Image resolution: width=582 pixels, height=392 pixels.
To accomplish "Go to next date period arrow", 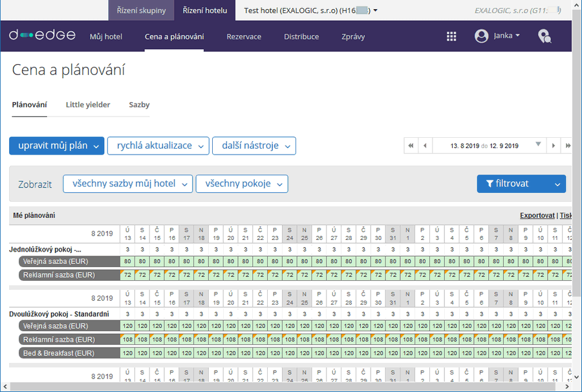I will 553,146.
